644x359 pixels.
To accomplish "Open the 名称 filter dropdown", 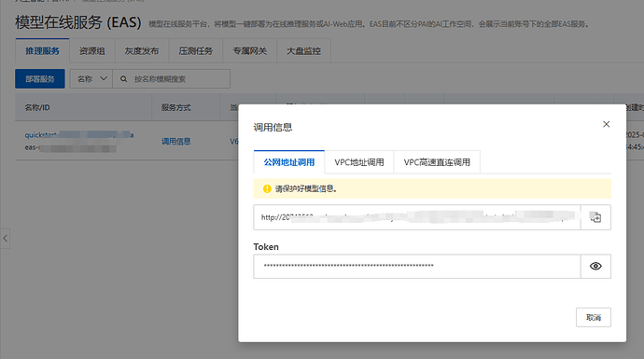I will [x=91, y=78].
